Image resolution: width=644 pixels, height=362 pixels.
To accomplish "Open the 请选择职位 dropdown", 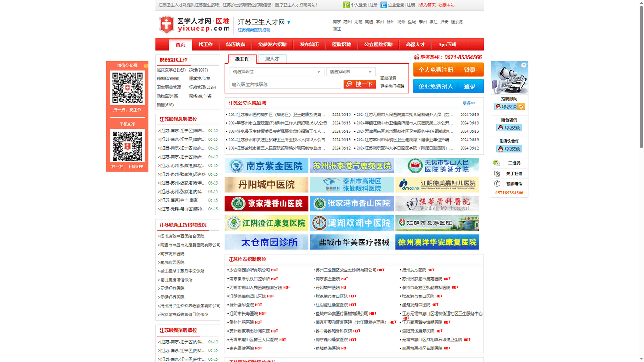I will pyautogui.click(x=277, y=72).
